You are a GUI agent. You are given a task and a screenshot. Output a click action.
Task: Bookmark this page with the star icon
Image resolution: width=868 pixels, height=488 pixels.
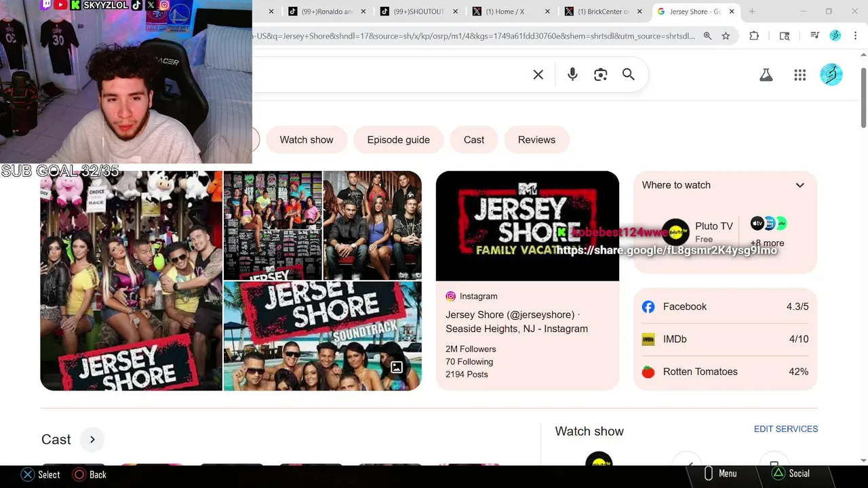726,36
